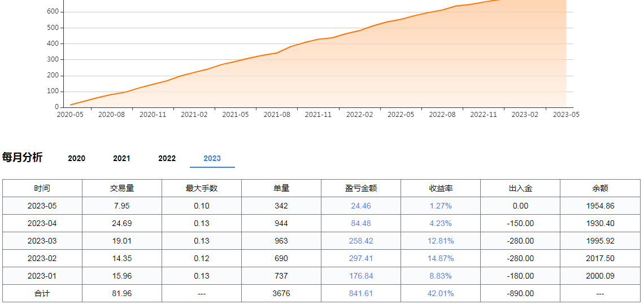Click the 342 order count cell
The width and height of the screenshot is (644, 304).
coord(281,206)
